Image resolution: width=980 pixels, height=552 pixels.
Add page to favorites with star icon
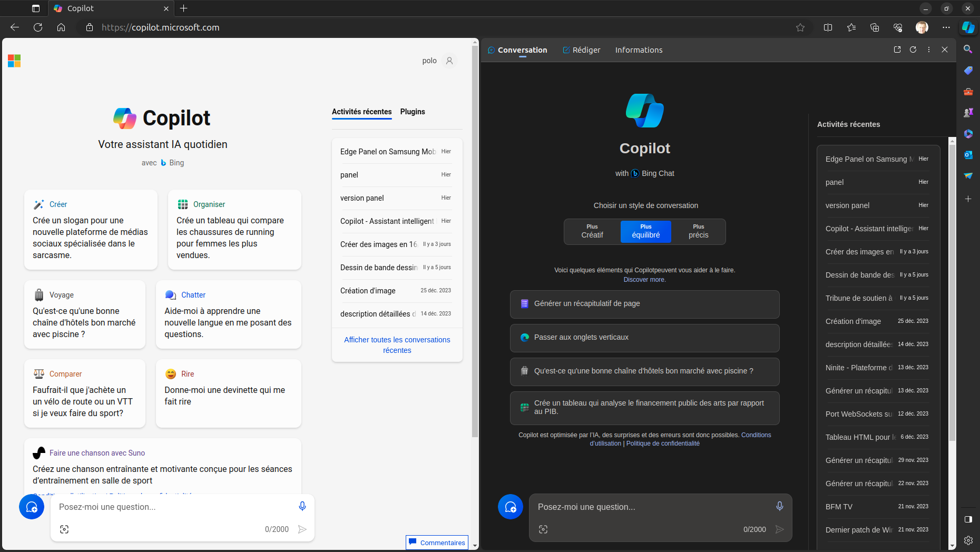(x=800, y=27)
